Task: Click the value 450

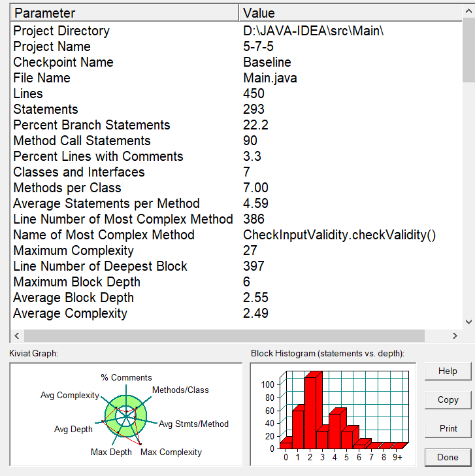Action: tap(254, 93)
